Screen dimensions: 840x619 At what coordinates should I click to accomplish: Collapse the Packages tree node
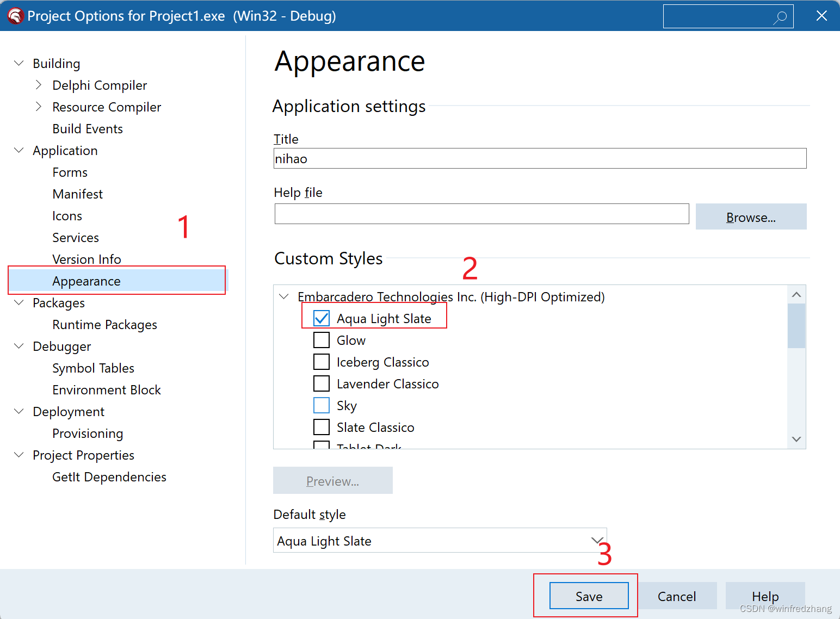(x=19, y=302)
